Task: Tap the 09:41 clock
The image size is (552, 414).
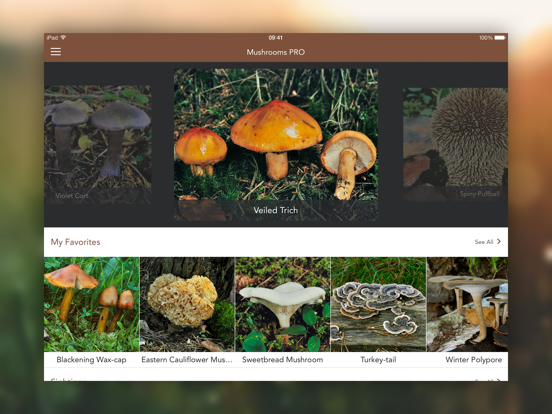Action: tap(276, 38)
